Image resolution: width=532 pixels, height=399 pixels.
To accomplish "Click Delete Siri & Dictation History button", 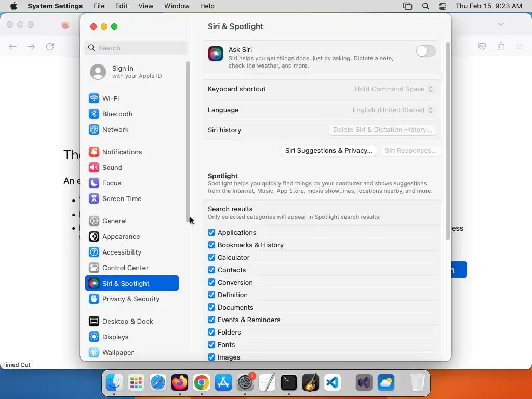I will coord(382,130).
